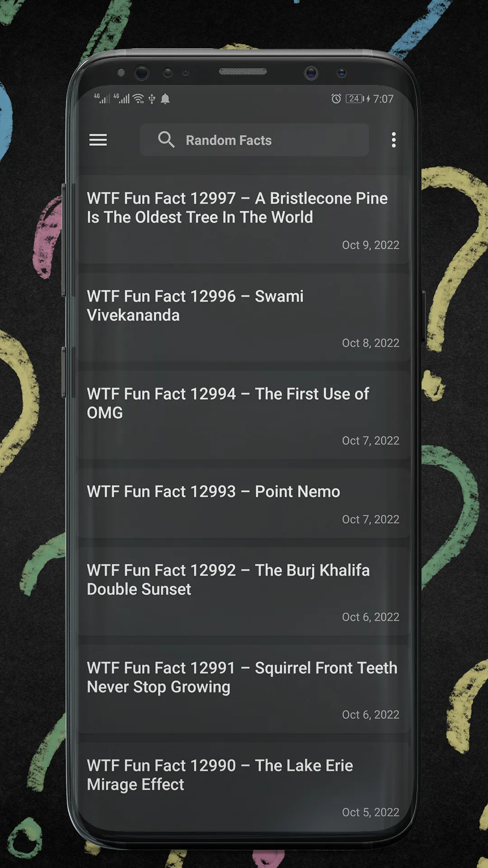Image resolution: width=488 pixels, height=868 pixels.
Task: Tap the notification bell status icon
Action: pos(165,99)
